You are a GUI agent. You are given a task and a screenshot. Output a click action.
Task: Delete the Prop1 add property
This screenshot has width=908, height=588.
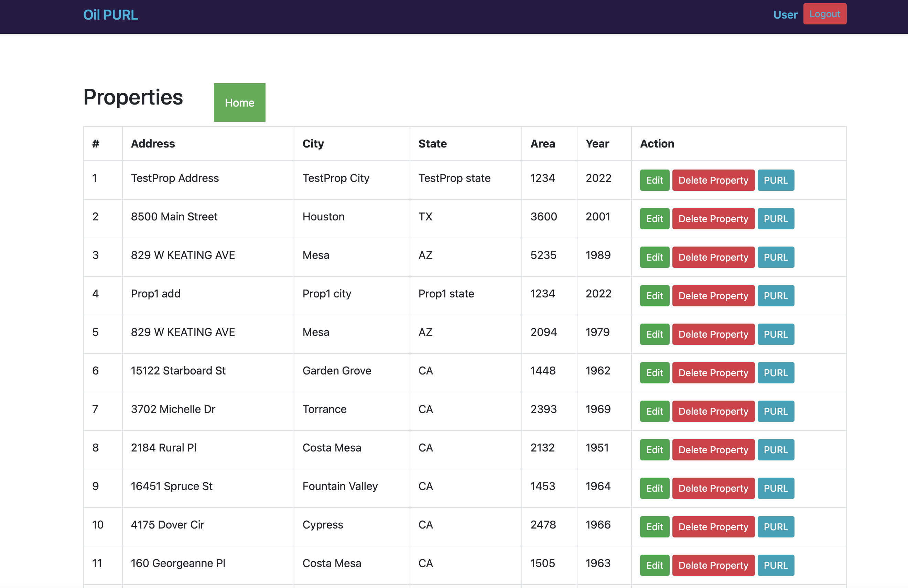pos(713,296)
